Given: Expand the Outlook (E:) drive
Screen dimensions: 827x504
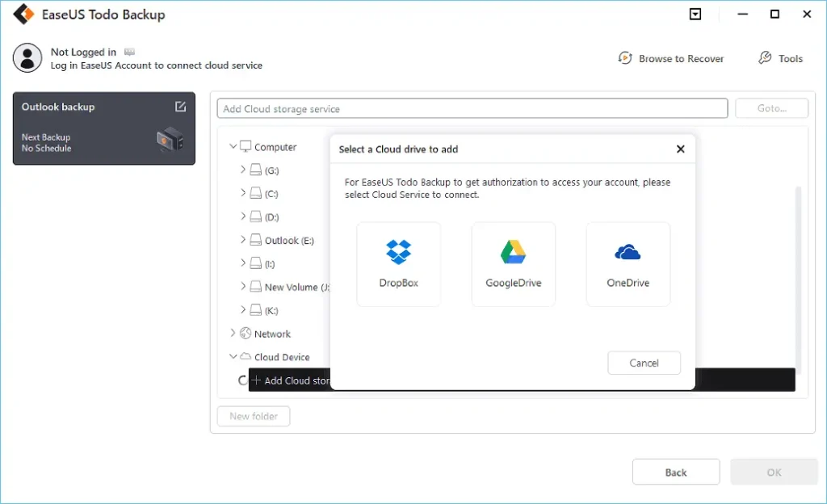Looking at the screenshot, I should pyautogui.click(x=243, y=240).
